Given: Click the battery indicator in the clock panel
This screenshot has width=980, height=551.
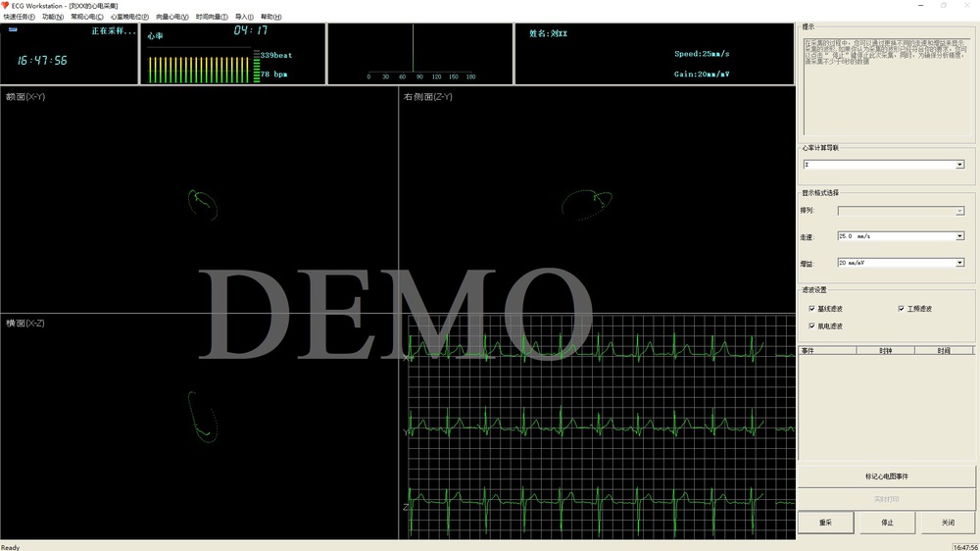Looking at the screenshot, I should coord(14,29).
